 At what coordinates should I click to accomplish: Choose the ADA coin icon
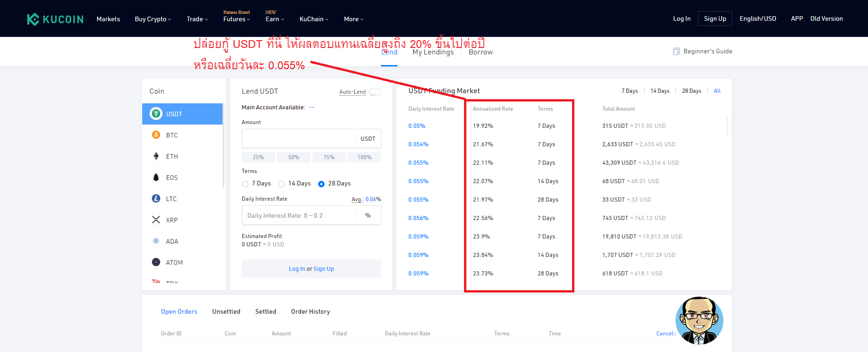click(x=156, y=241)
